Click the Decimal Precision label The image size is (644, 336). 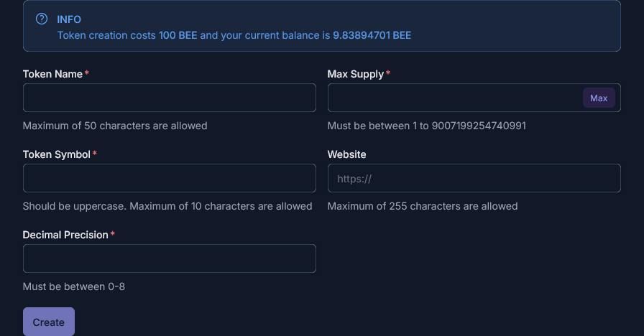coord(65,235)
